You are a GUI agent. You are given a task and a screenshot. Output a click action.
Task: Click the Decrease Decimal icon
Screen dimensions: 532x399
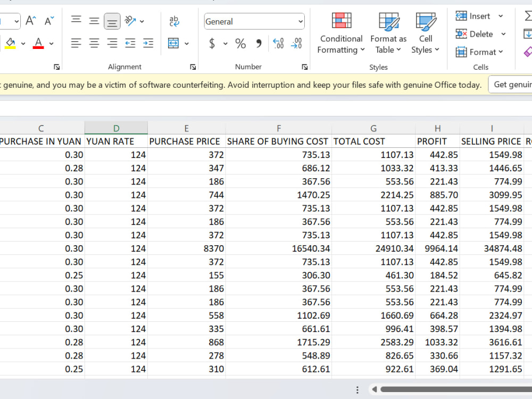296,44
